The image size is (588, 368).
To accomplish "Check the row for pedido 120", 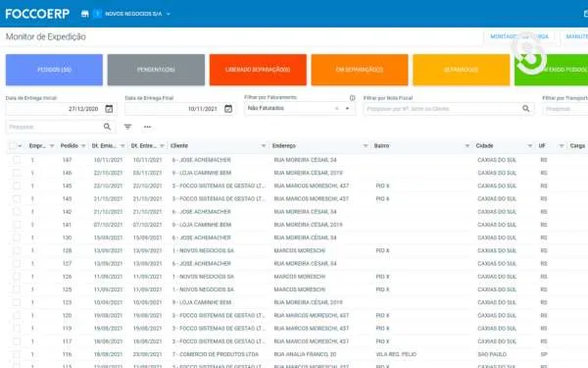I will click(x=17, y=315).
